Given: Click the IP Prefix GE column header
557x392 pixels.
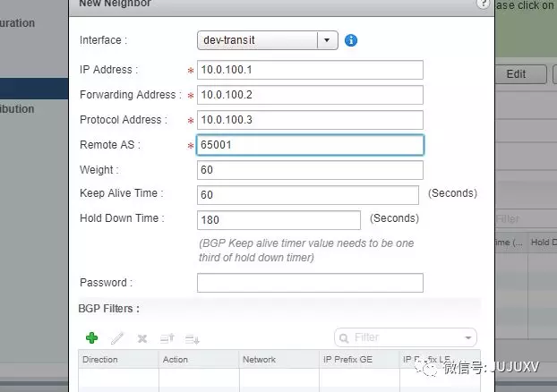Looking at the screenshot, I should (359, 360).
